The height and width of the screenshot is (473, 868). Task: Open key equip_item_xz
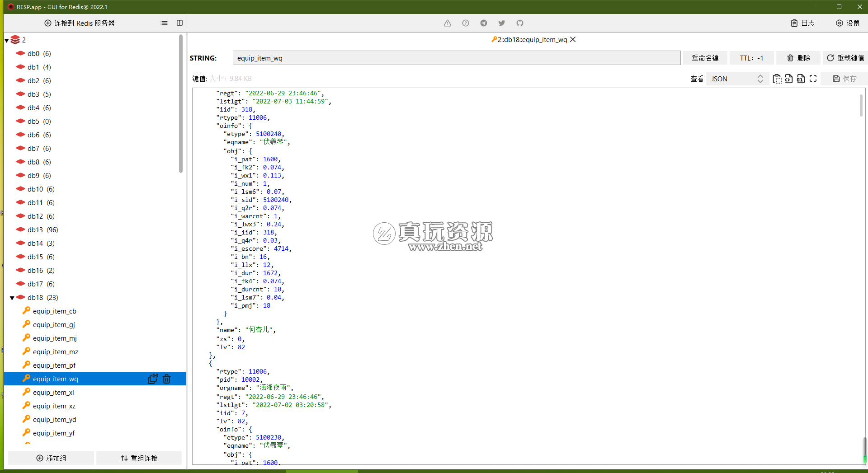[54, 406]
